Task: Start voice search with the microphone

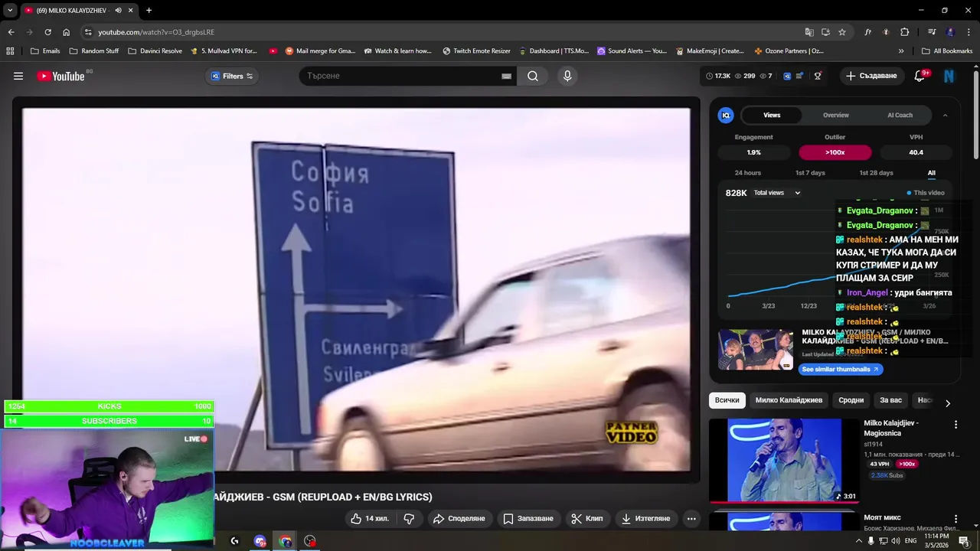Action: (x=567, y=76)
